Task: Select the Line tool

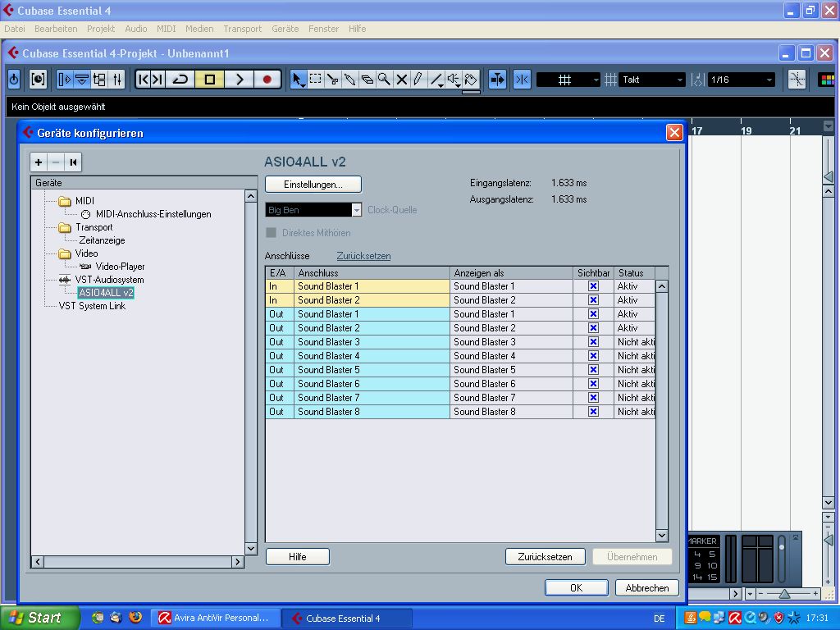Action: [436, 80]
